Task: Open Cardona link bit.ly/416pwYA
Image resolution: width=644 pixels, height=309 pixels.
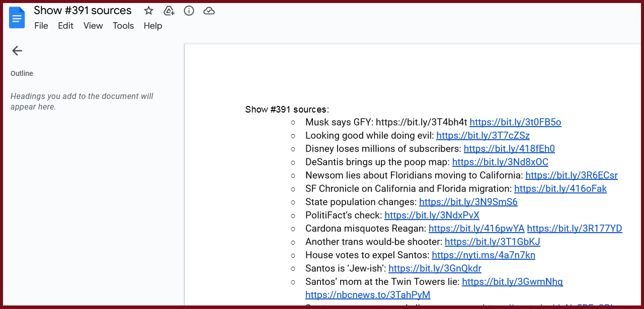Action: click(x=476, y=229)
